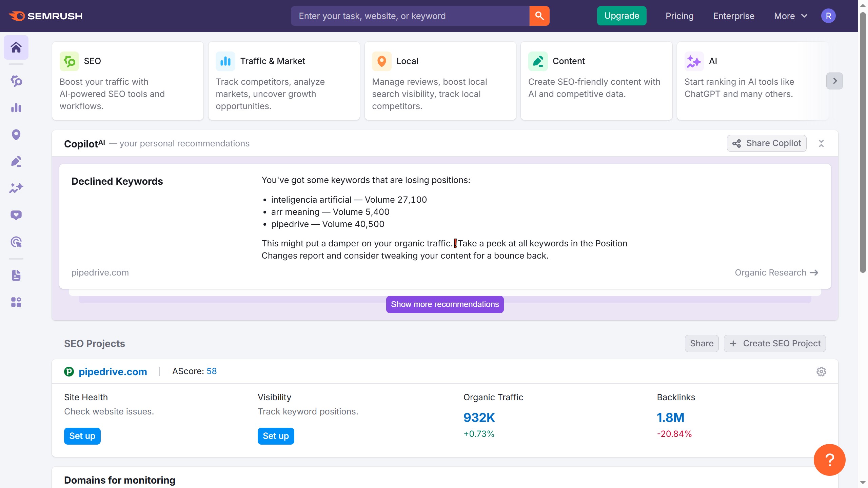The height and width of the screenshot is (488, 868).
Task: Open Backlinks 1.8M value
Action: 671,418
